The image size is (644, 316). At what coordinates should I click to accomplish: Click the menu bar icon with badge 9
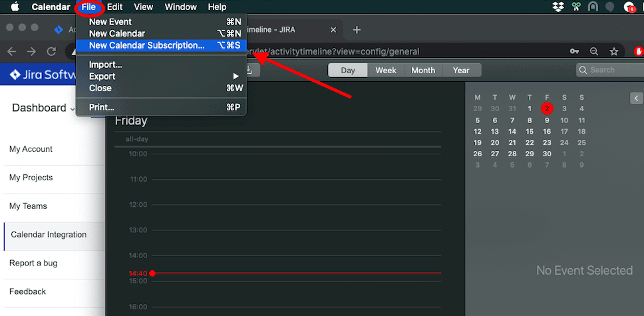click(629, 7)
